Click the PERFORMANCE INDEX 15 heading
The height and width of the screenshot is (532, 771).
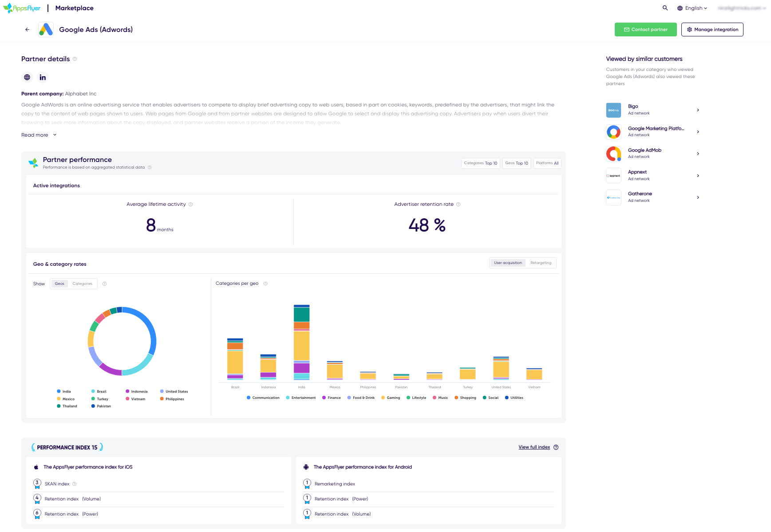pos(67,447)
